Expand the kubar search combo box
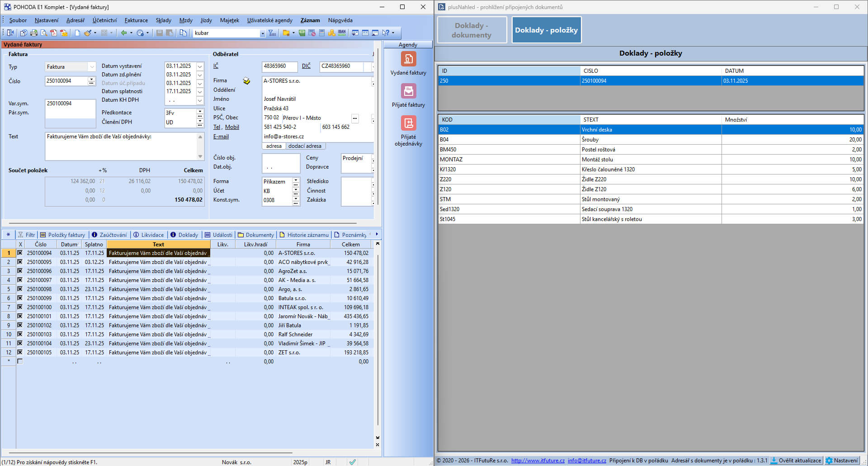Viewport: 868px width, 466px height. (262, 33)
